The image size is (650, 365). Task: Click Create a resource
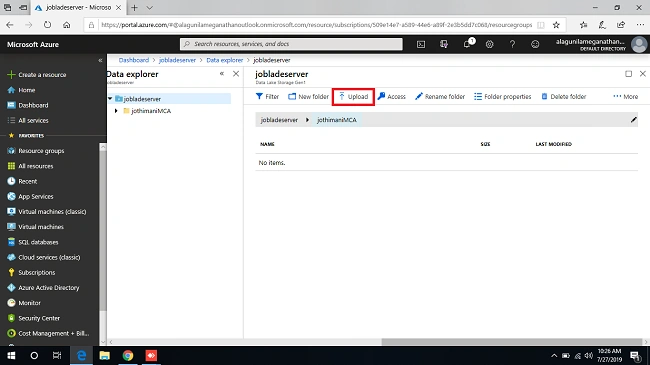(37, 75)
